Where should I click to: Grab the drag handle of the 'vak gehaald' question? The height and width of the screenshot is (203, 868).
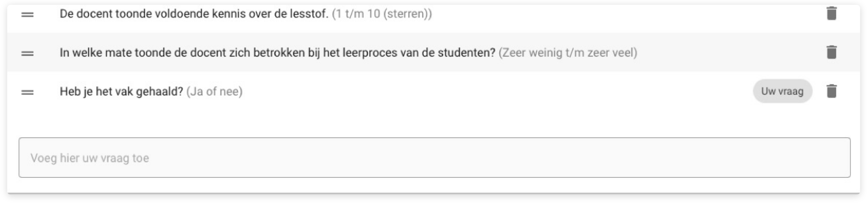(x=27, y=92)
